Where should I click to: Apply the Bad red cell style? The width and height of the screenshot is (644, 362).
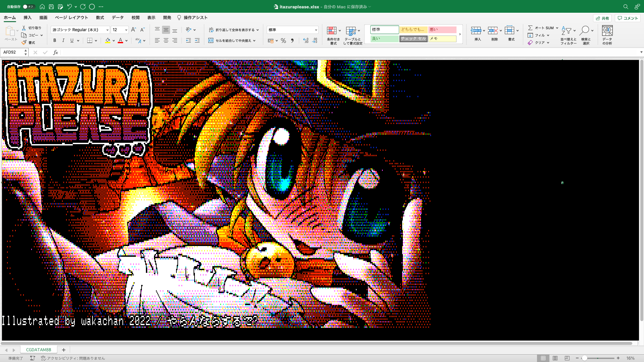[442, 29]
